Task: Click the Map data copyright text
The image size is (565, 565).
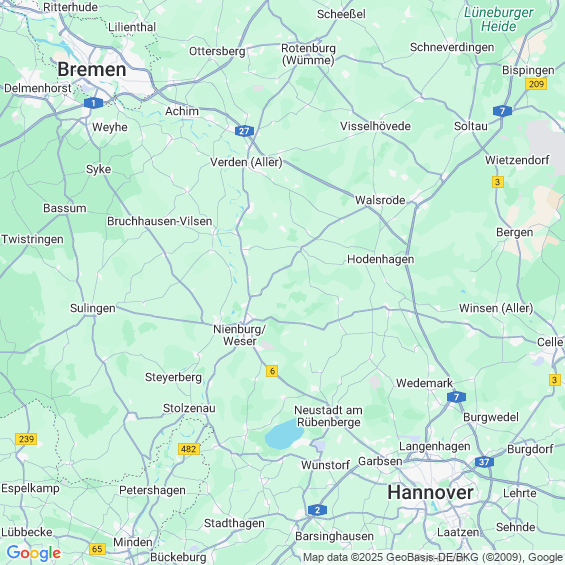Action: pos(433,557)
